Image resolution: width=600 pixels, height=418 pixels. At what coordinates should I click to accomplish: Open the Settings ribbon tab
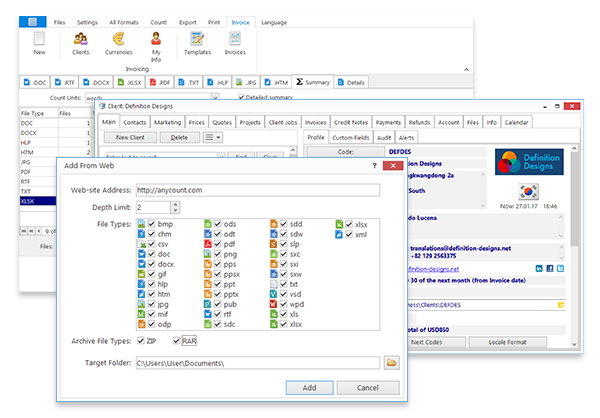pyautogui.click(x=87, y=22)
